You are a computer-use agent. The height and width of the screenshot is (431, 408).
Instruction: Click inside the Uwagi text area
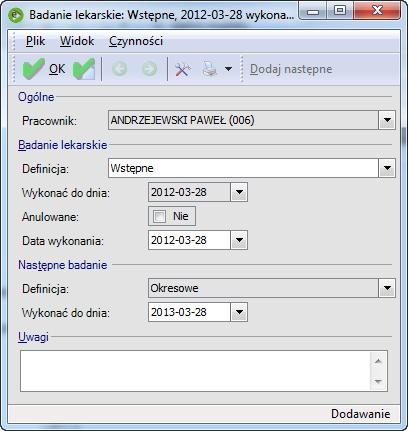click(x=195, y=371)
